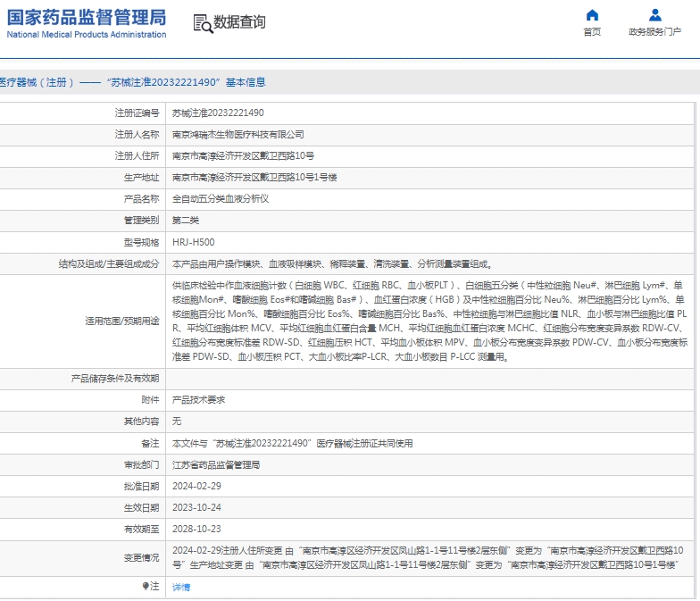Click the 国家药品监督管理局 logo title

click(x=86, y=17)
